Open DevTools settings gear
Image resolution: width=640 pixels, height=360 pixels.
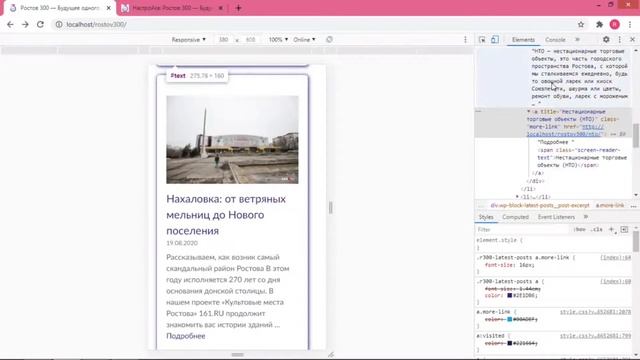(606, 40)
